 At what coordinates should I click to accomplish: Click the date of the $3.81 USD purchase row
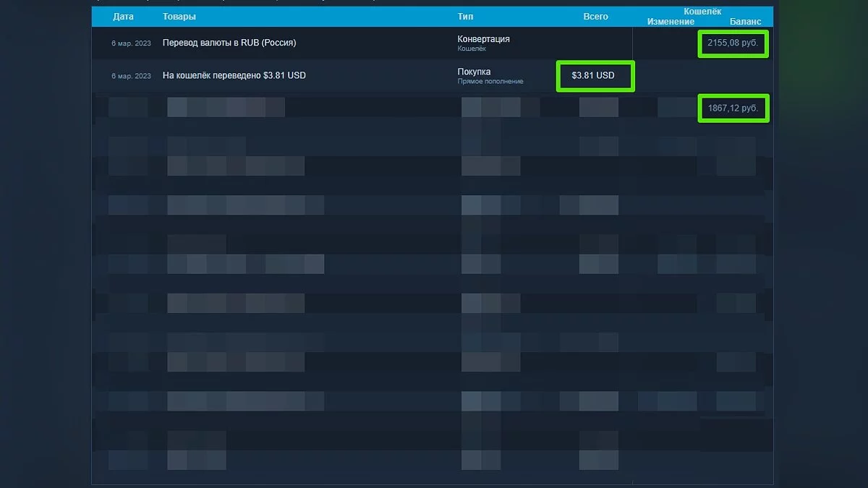click(131, 76)
